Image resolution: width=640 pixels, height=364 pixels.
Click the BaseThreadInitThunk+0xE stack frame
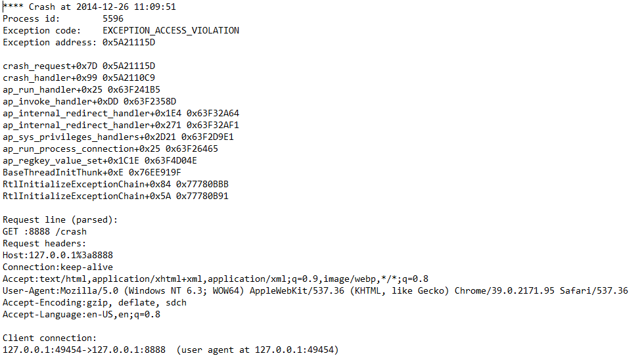click(x=92, y=173)
